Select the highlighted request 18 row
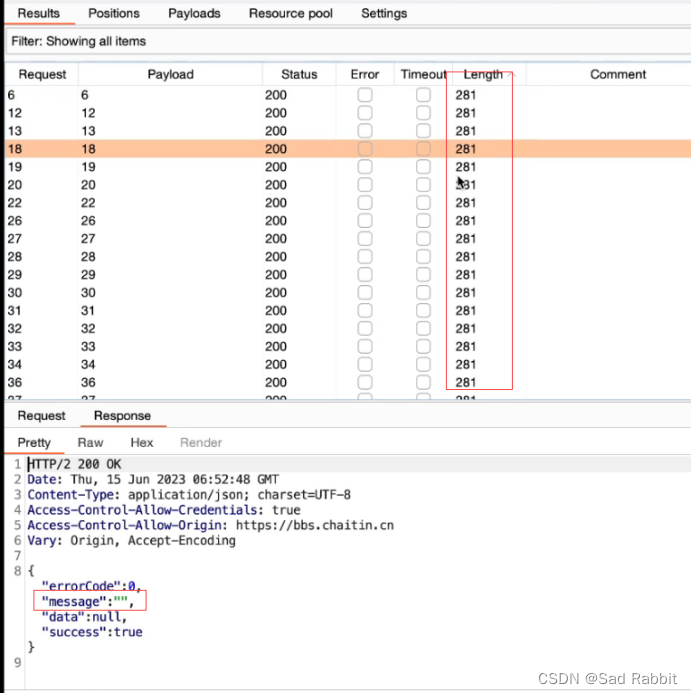 (348, 149)
